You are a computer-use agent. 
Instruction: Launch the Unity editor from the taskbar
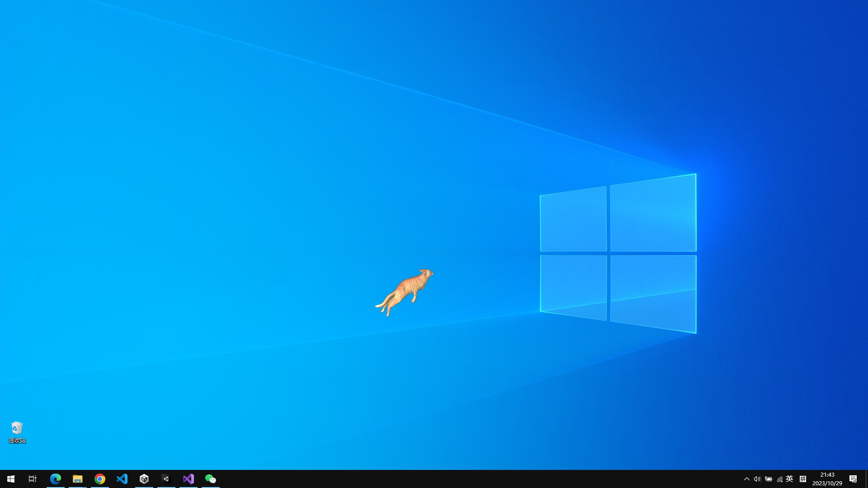click(166, 479)
